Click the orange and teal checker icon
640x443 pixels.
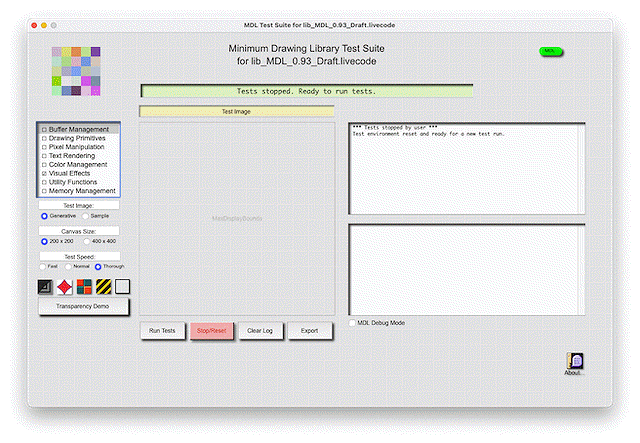click(x=84, y=287)
